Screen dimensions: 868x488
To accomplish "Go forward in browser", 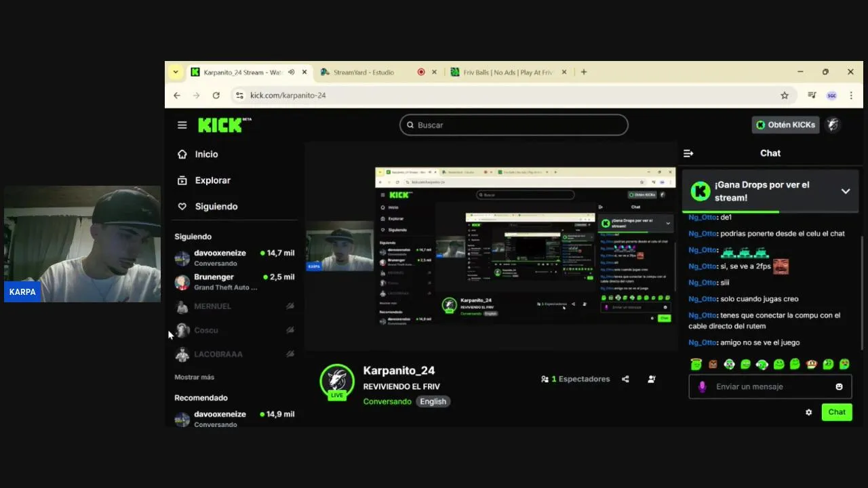I will pos(197,96).
